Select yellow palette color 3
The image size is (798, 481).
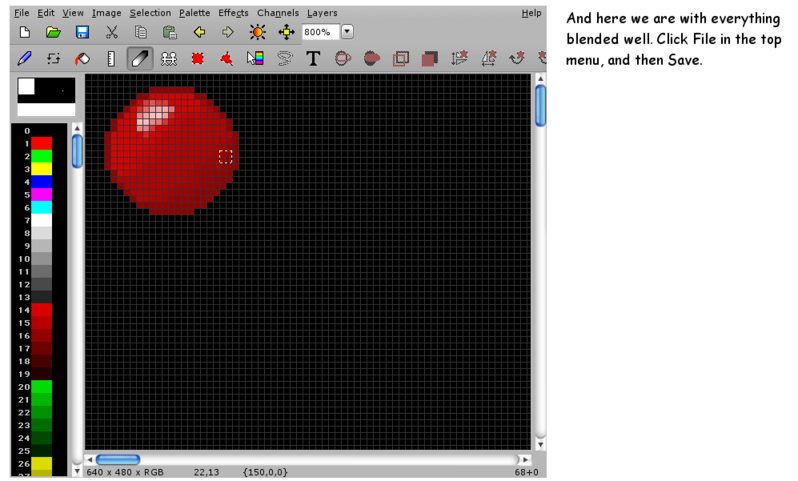tap(42, 169)
